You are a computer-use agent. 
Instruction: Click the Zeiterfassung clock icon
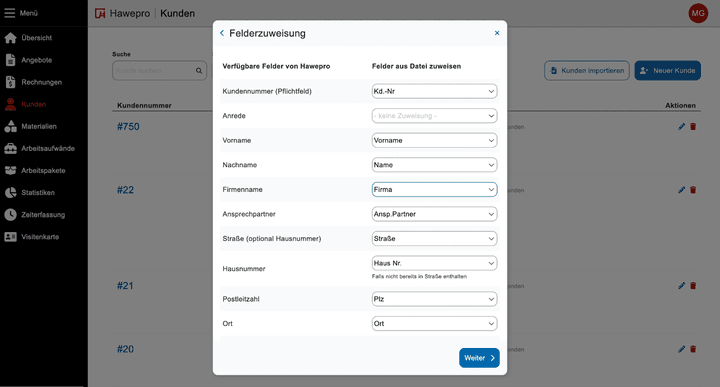(11, 214)
